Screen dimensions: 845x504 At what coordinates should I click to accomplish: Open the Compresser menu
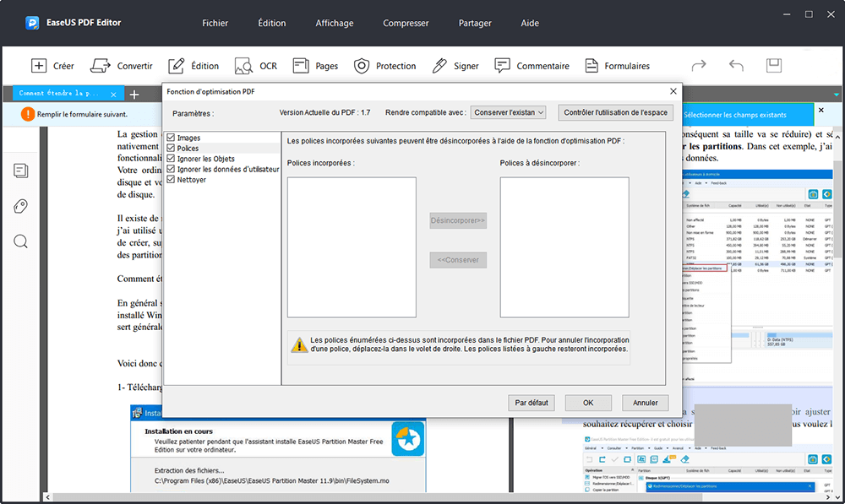click(x=406, y=23)
